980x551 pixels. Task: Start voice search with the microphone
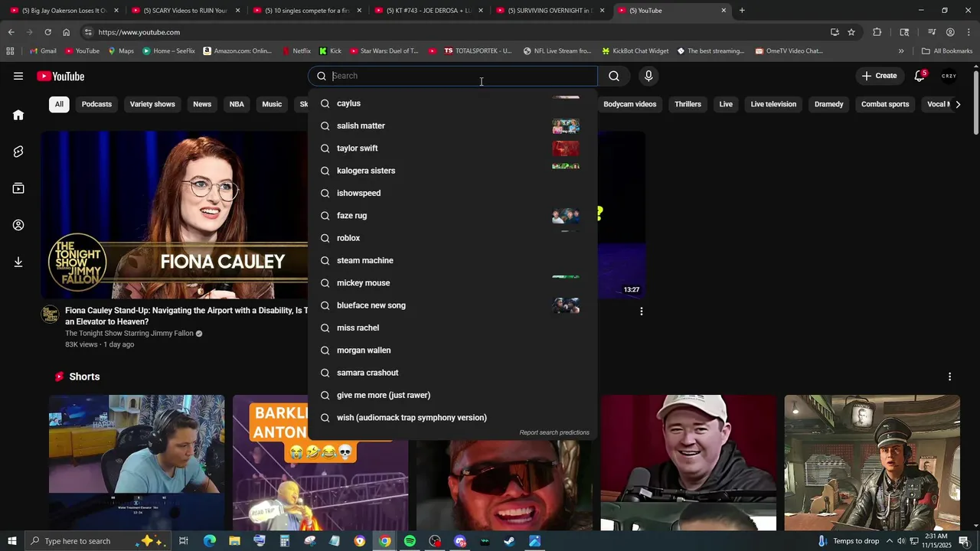tap(648, 76)
